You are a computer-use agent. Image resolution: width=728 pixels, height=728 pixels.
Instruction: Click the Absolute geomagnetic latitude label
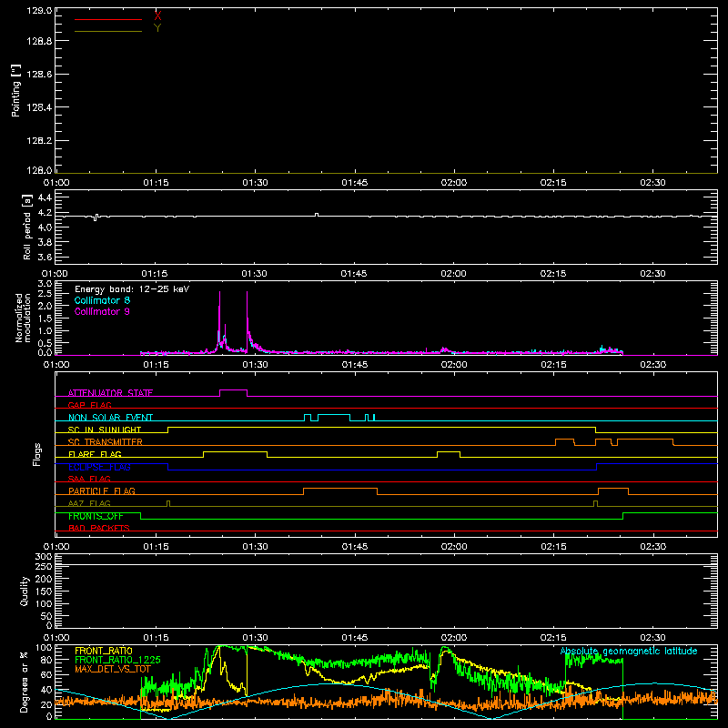point(629,652)
